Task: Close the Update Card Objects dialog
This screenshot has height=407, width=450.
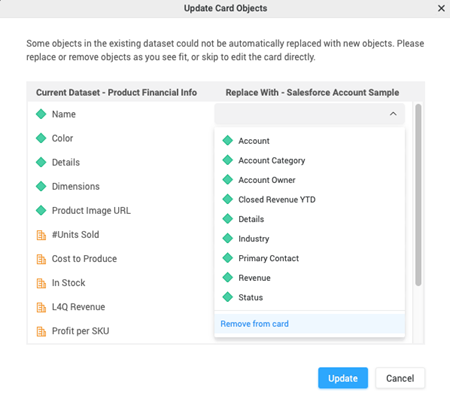Action: click(441, 8)
